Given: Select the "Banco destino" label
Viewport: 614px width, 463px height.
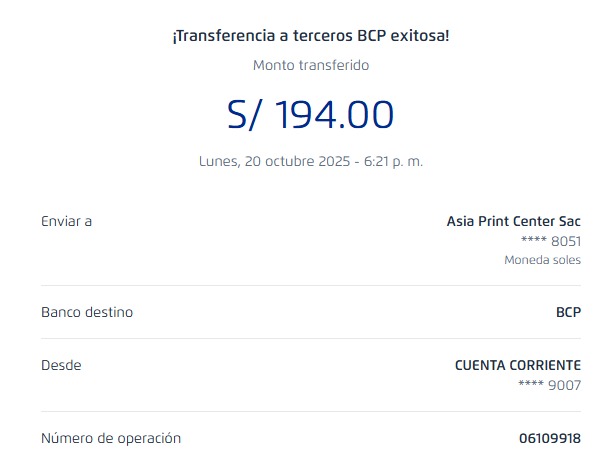Looking at the screenshot, I should [x=86, y=312].
